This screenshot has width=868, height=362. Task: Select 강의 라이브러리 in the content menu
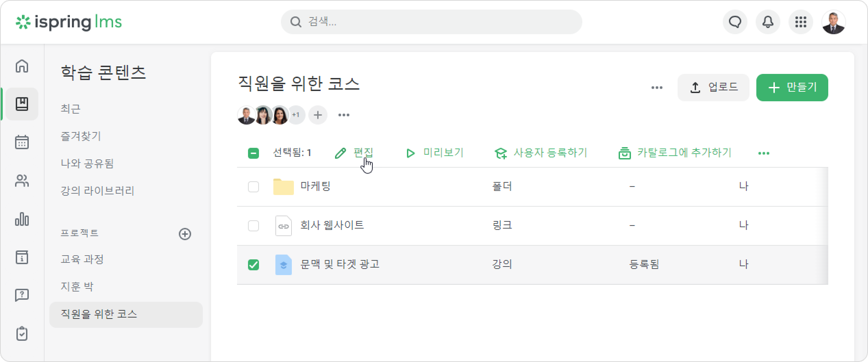coord(98,191)
